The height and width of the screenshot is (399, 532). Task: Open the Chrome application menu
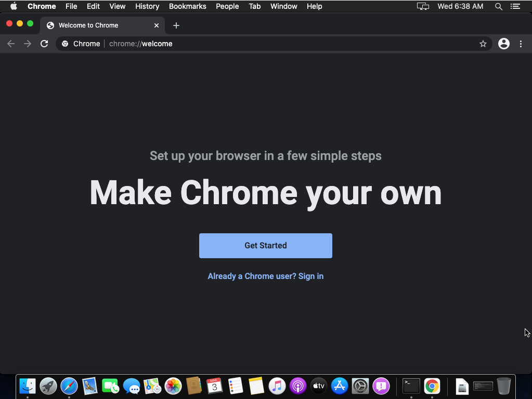point(42,6)
